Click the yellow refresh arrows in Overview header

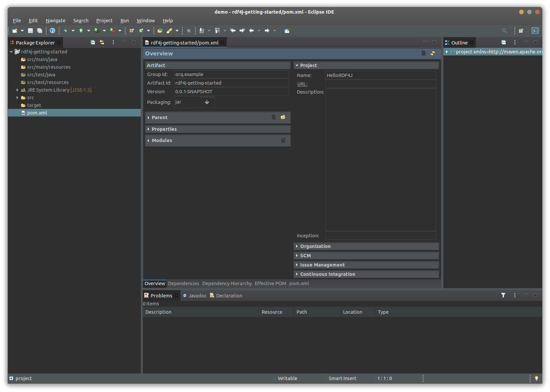[433, 53]
